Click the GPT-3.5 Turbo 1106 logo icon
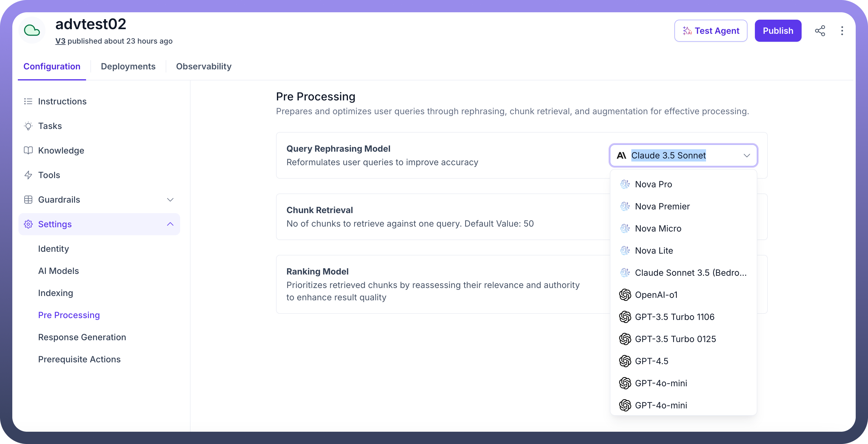 tap(625, 317)
